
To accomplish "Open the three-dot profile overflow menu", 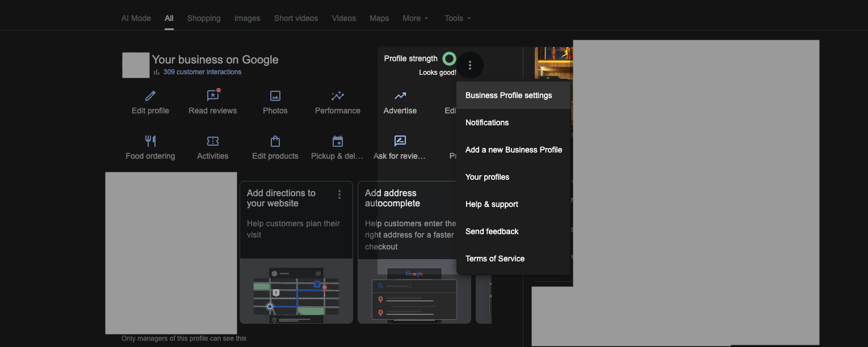I will (469, 65).
